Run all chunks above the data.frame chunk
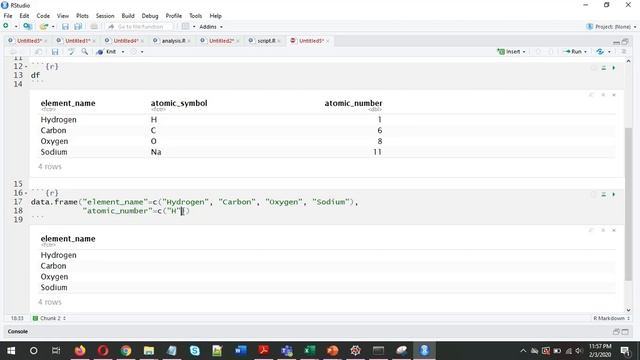This screenshot has width=640, height=360. (603, 194)
